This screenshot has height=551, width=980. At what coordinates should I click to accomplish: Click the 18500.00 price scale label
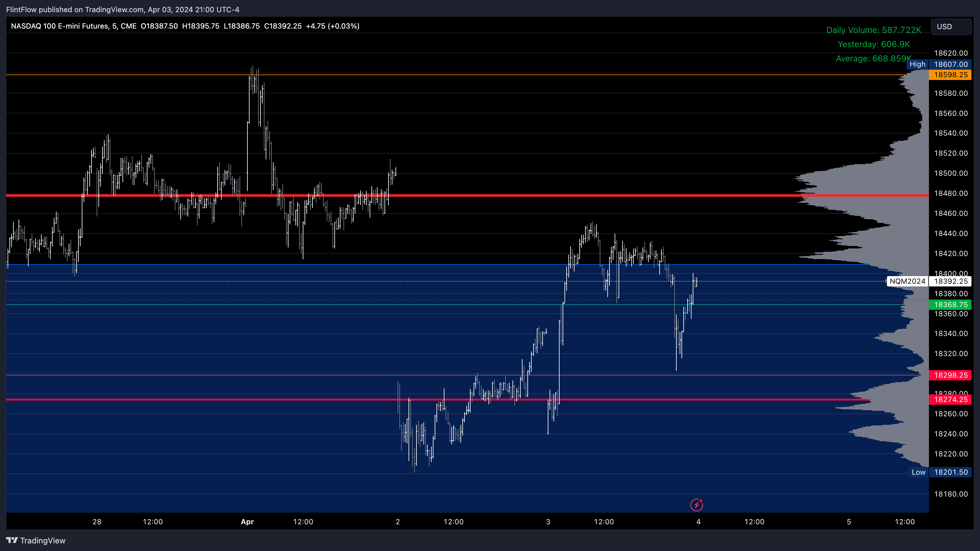tap(951, 173)
